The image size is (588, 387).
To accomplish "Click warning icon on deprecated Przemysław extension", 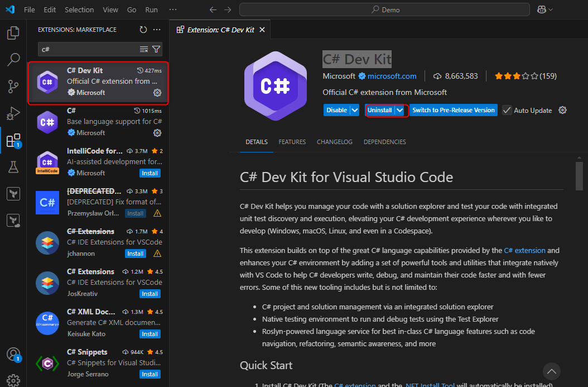I will [x=157, y=213].
